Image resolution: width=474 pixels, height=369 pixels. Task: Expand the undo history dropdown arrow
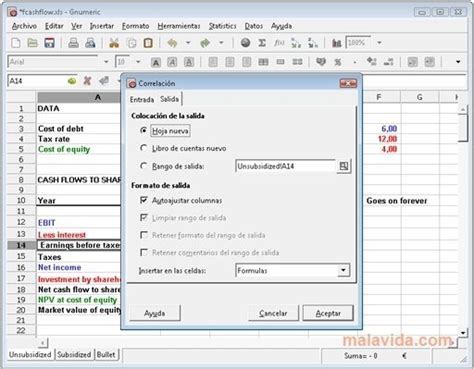tap(188, 43)
